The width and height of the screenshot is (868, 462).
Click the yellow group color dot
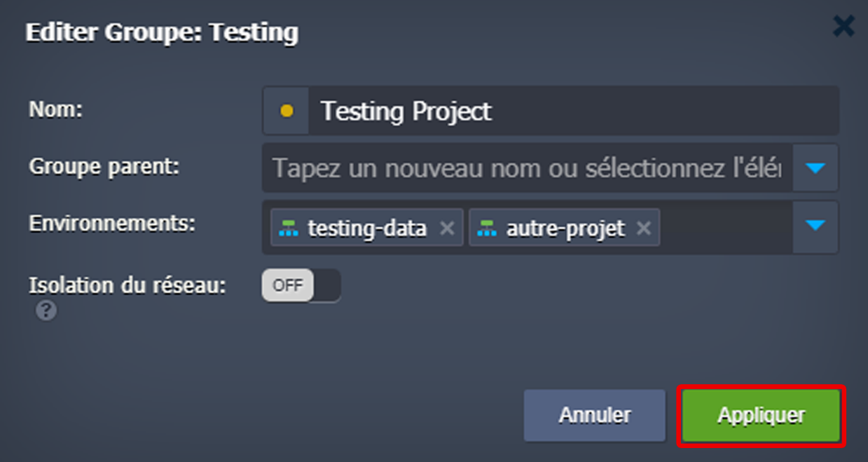coord(286,111)
